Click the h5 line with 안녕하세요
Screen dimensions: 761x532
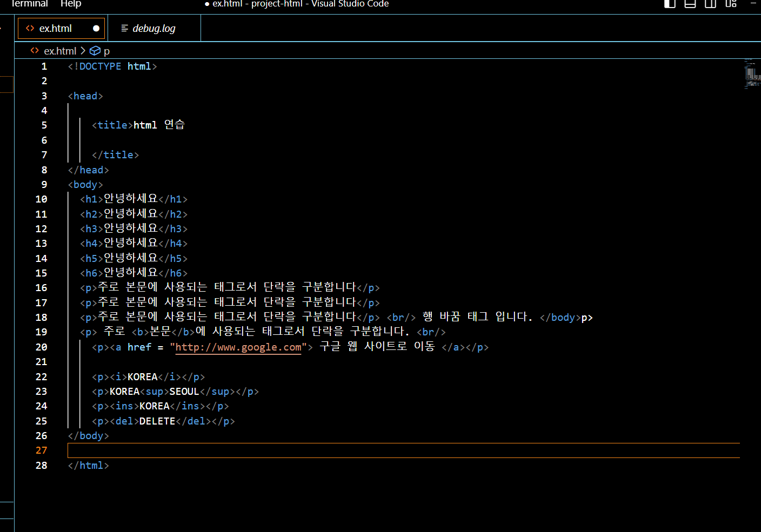[133, 258]
